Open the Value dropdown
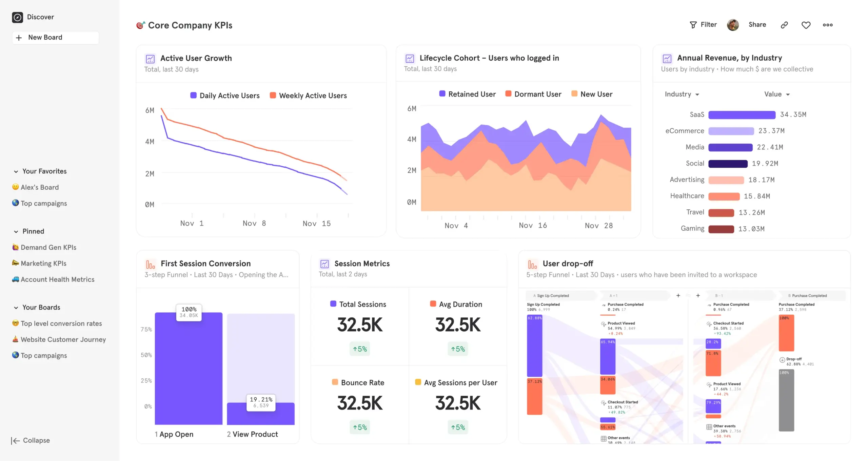This screenshot has height=461, width=868. (777, 94)
